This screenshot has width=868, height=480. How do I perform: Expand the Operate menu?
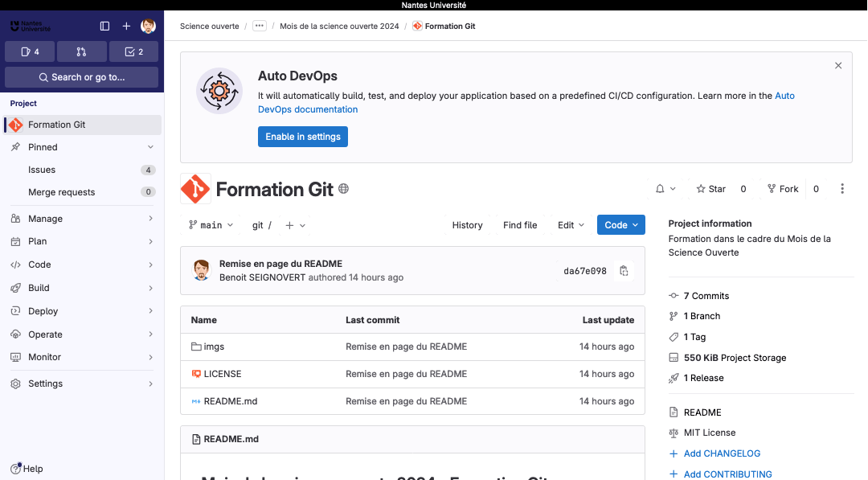pos(83,334)
